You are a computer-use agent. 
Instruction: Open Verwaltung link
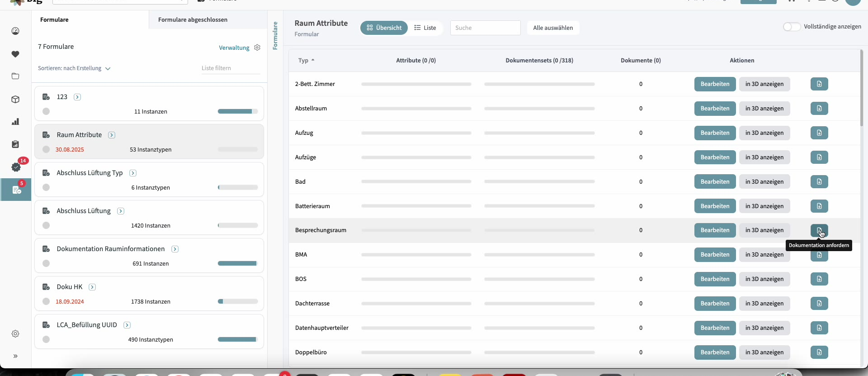pos(234,48)
